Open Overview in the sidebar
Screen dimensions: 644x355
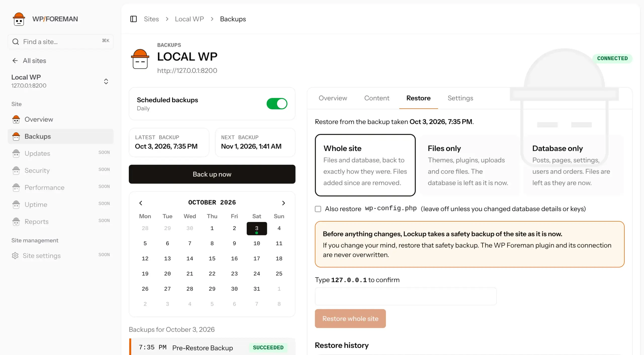click(60, 119)
